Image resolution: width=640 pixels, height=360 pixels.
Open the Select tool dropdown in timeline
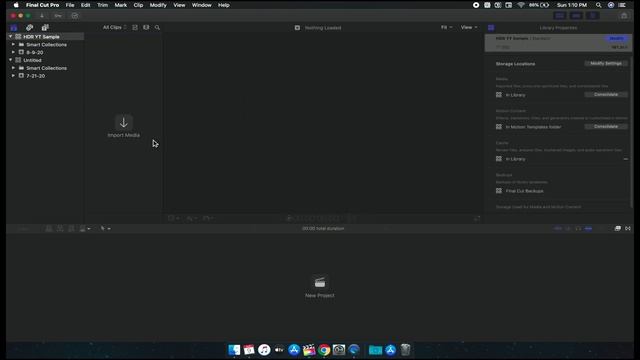coord(105,229)
